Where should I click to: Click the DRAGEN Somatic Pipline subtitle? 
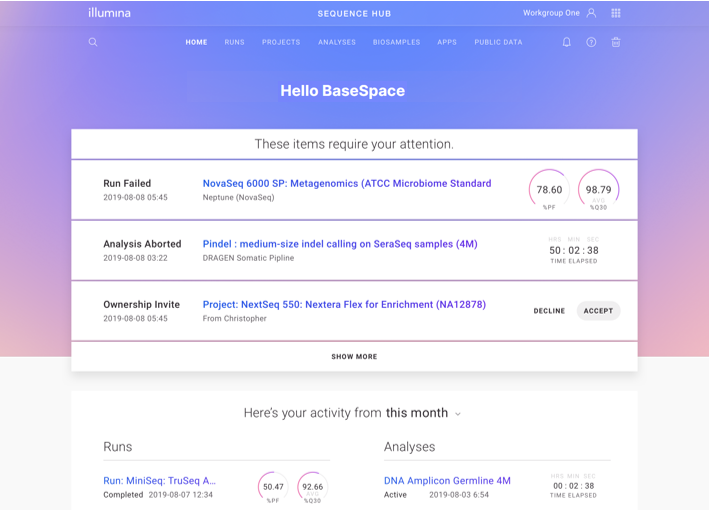coord(248,258)
